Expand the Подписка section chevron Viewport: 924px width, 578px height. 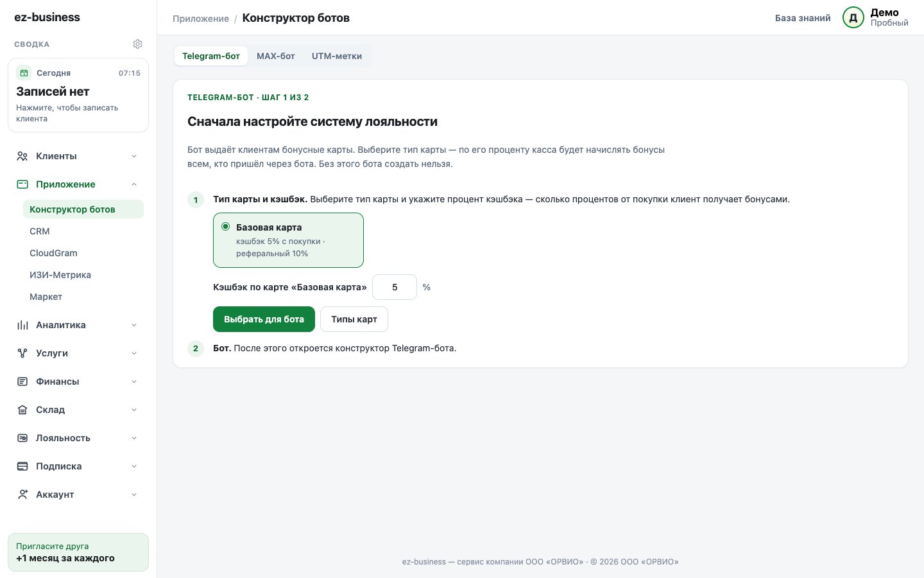click(134, 466)
